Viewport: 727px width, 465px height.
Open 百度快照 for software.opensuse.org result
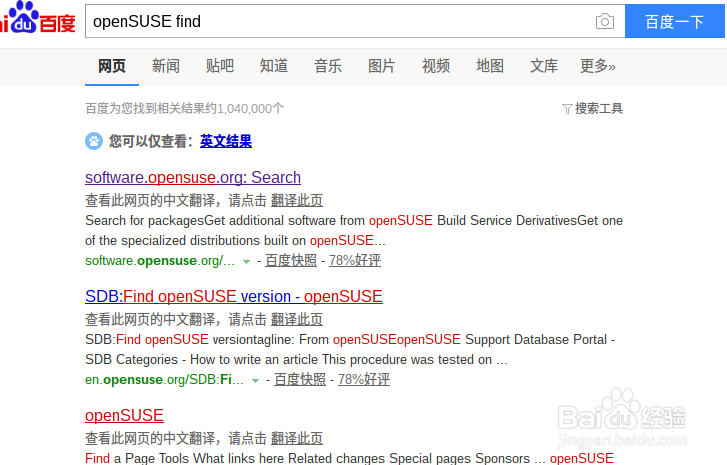click(x=291, y=261)
